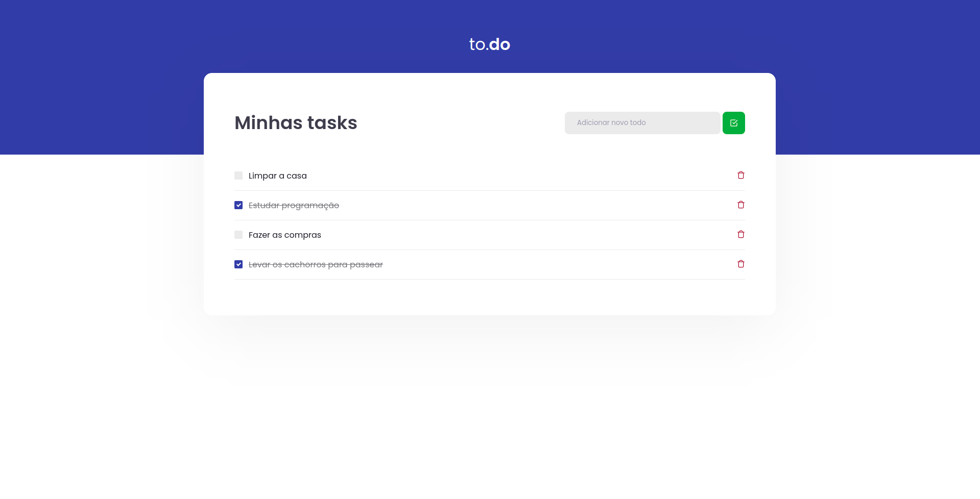Click the "Fazer as compras" task label
The width and height of the screenshot is (980, 499).
point(284,234)
